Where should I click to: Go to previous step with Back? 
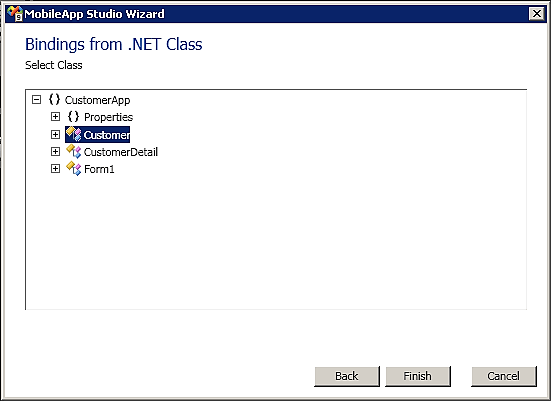pos(347,376)
